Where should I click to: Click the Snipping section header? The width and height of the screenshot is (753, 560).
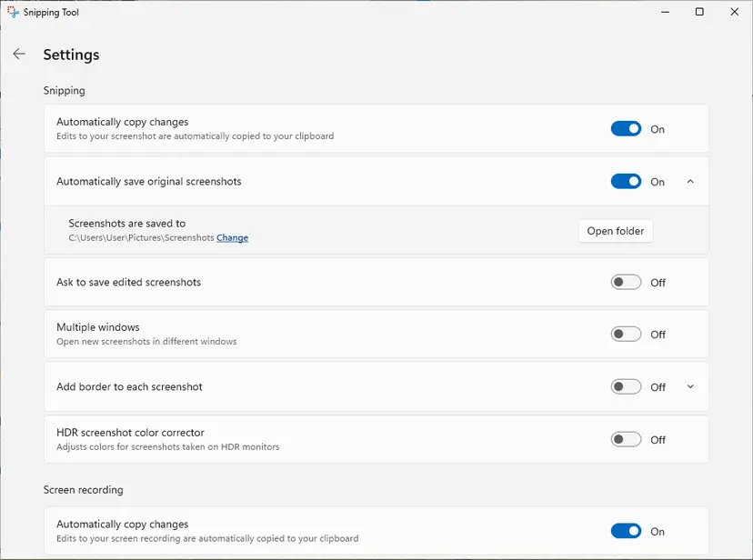[65, 91]
